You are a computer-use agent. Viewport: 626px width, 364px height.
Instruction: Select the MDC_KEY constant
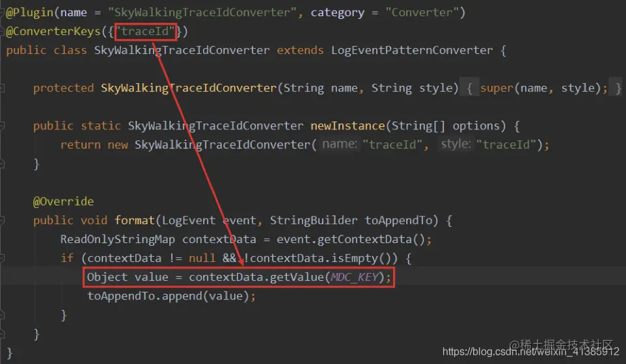point(354,277)
